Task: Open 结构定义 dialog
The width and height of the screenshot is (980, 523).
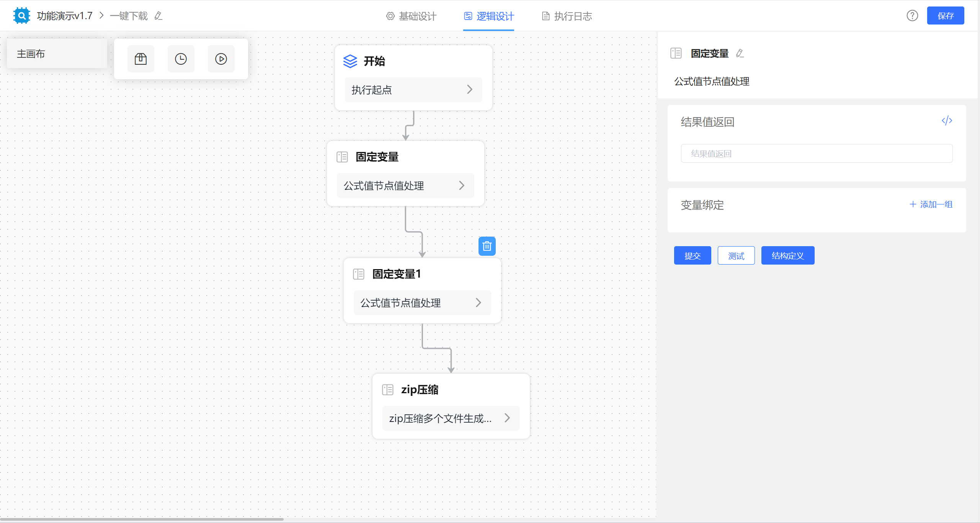Action: click(x=787, y=255)
